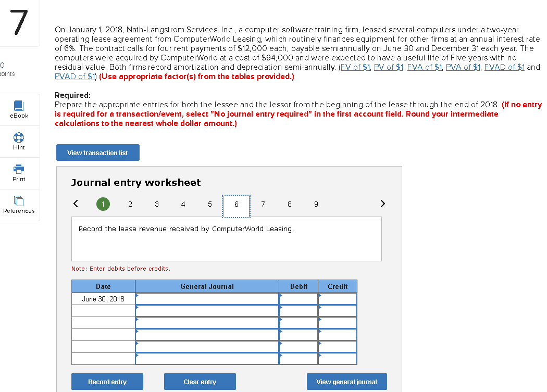Open the References documents icon

tap(19, 201)
